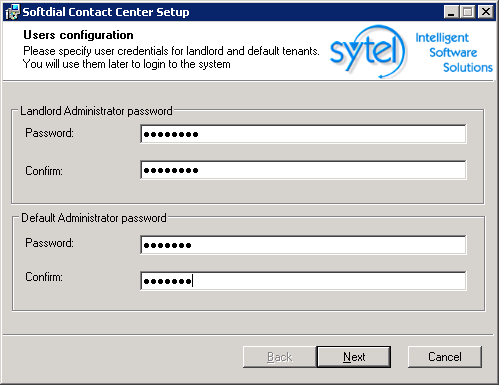Minimize the Softdial Contact Center Setup window
499x385 pixels.
pyautogui.click(x=451, y=12)
